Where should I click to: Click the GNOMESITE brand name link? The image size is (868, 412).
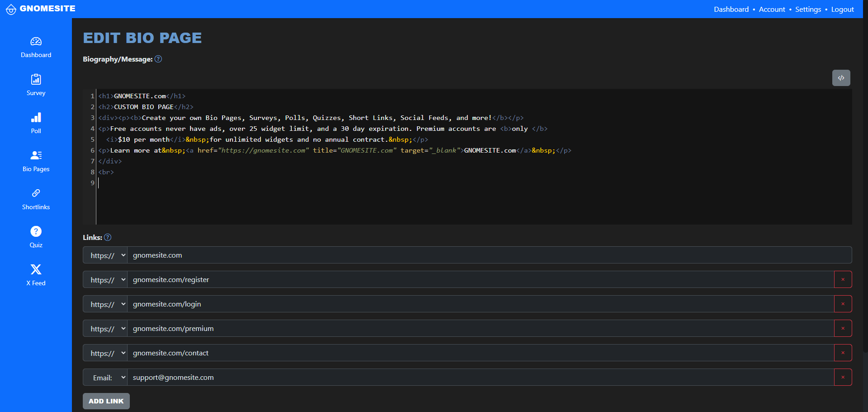(47, 9)
